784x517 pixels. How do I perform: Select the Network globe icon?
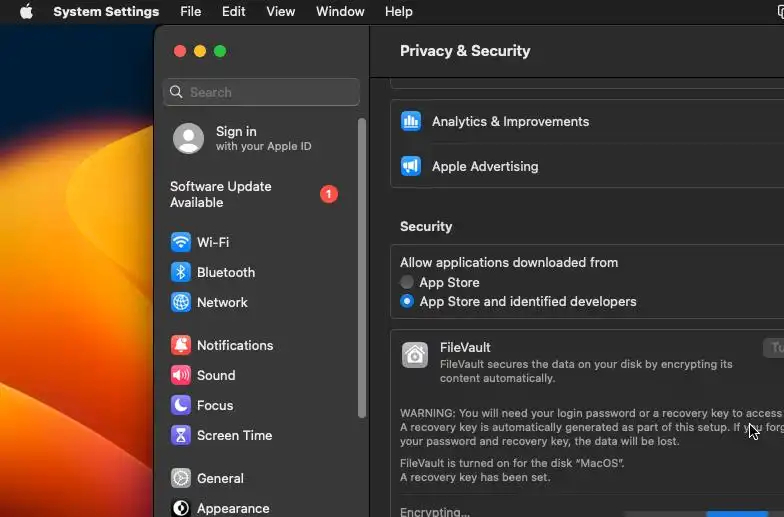pyautogui.click(x=181, y=302)
